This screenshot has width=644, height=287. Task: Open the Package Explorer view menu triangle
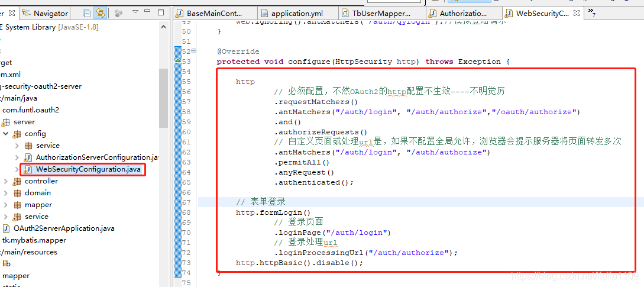tap(135, 12)
